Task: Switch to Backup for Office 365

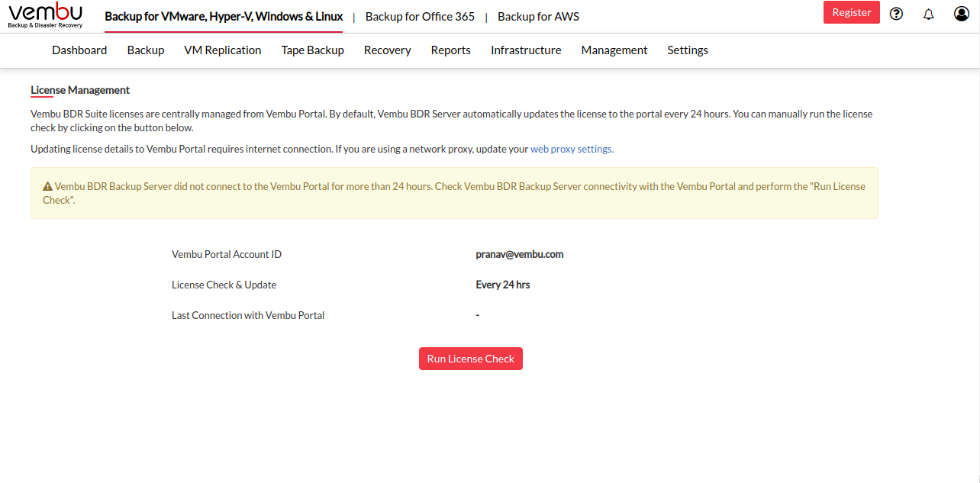Action: tap(420, 16)
